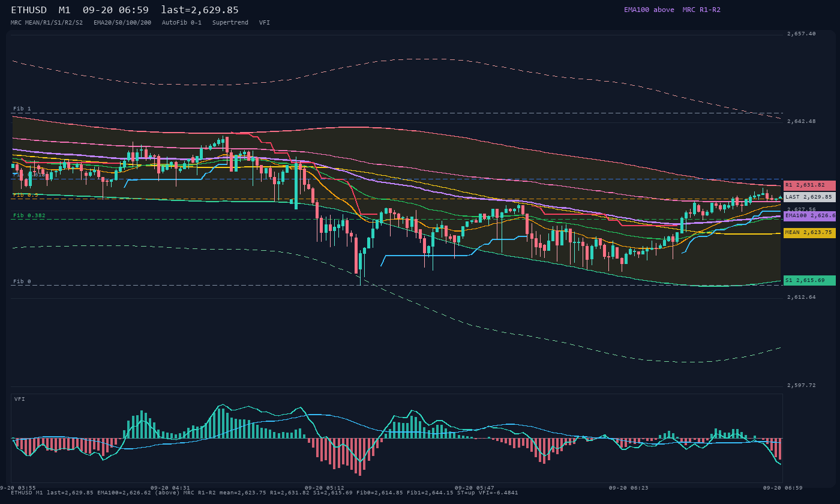The width and height of the screenshot is (840, 504).
Task: Select the LAST 2,629.85 price tag
Action: (x=809, y=197)
